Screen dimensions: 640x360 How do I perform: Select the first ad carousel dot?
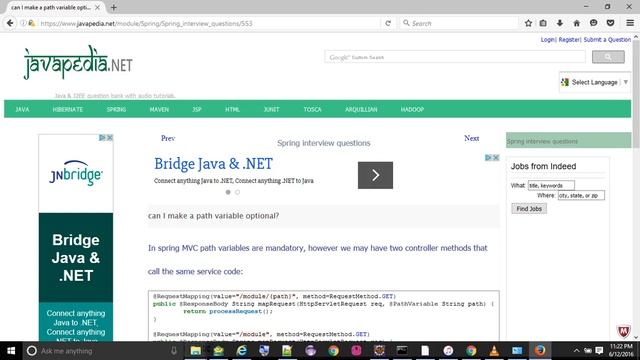click(228, 192)
